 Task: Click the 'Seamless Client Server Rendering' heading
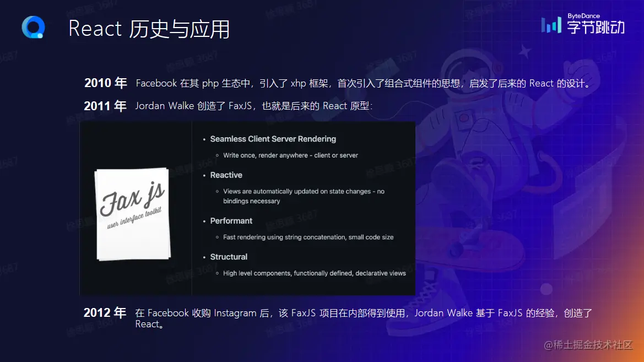pyautogui.click(x=273, y=139)
